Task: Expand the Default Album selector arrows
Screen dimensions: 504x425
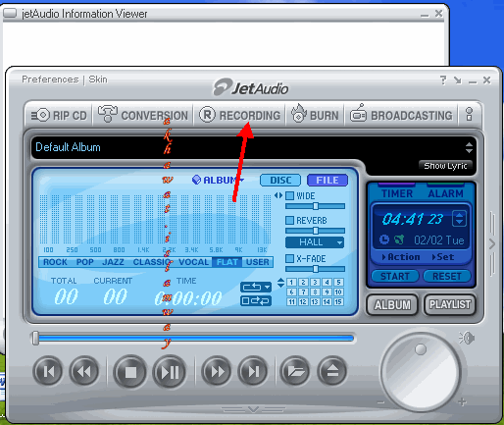Action: click(469, 147)
